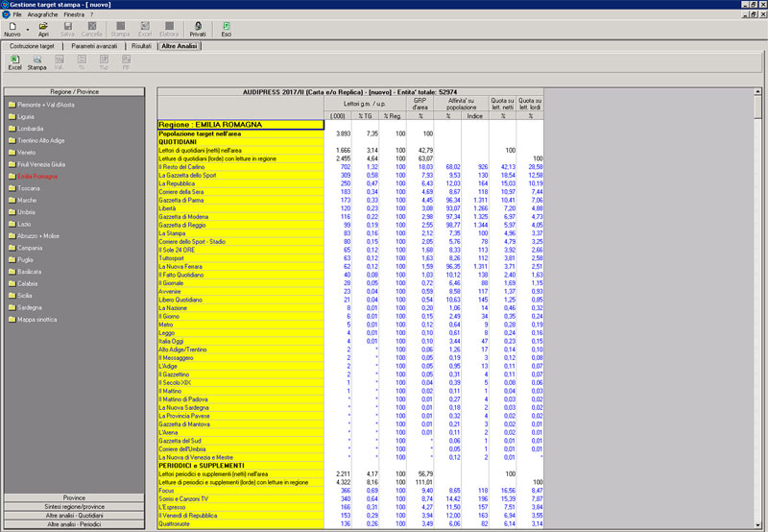Viewport: 768px width, 532px height.
Task: Click the Piemonte + Val d'Aosta folder icon
Action: (x=12, y=104)
